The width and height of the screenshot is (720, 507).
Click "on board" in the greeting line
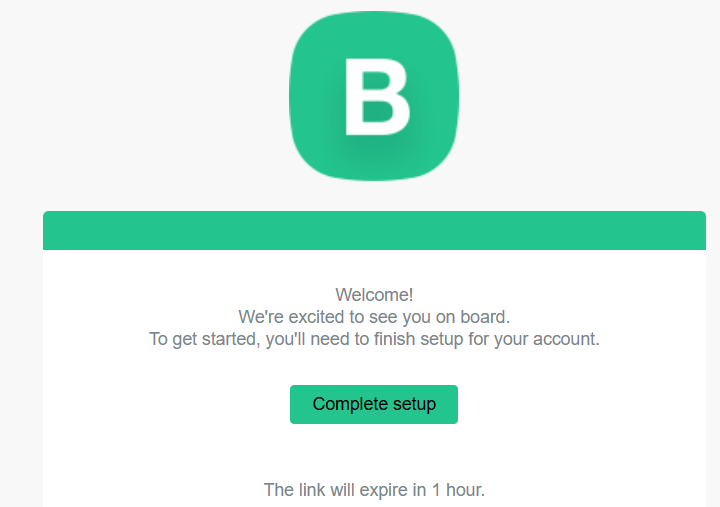pos(474,317)
